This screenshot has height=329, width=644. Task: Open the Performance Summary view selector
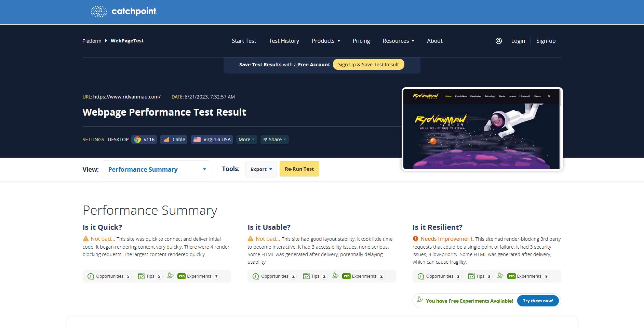[157, 169]
